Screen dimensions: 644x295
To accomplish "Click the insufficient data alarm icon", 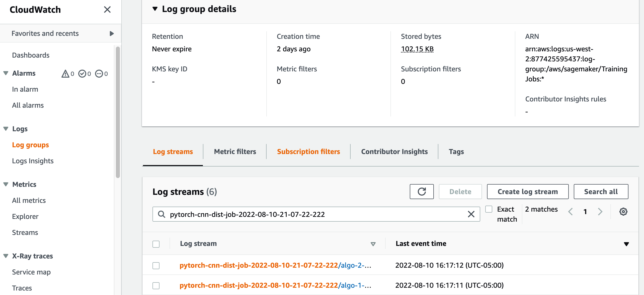I will click(99, 74).
